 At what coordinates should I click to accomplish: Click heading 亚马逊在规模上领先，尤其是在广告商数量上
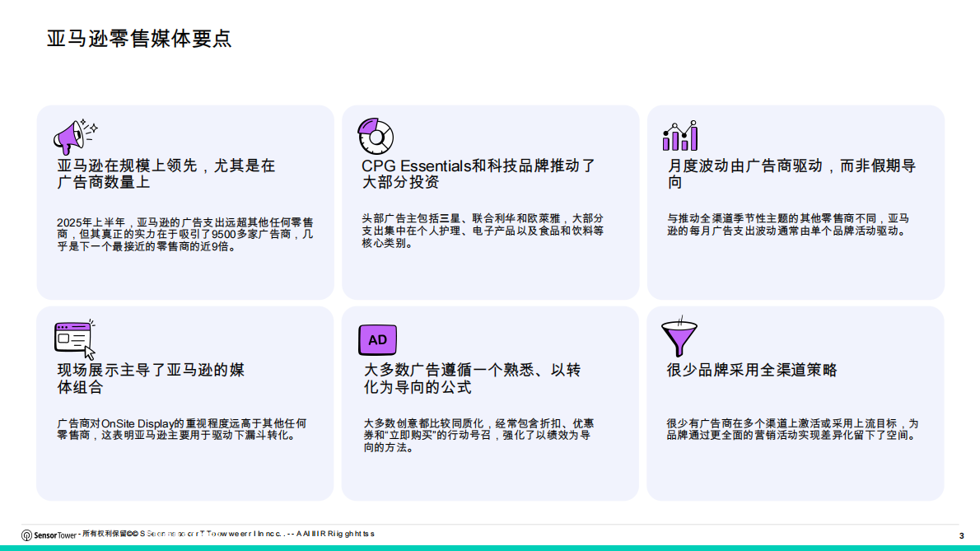[166, 174]
